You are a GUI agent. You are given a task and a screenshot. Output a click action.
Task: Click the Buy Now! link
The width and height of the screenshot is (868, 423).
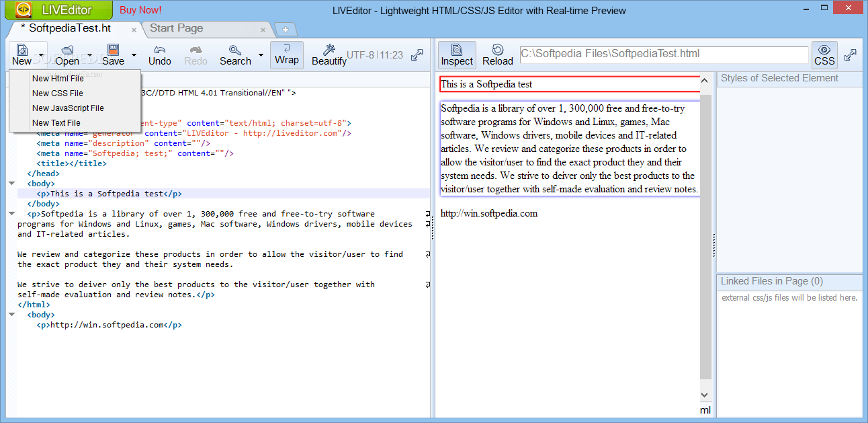pyautogui.click(x=140, y=10)
